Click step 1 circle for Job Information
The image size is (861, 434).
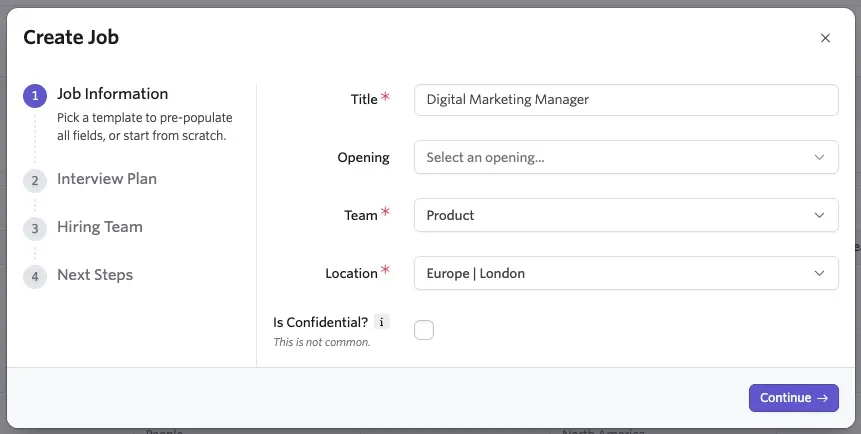pyautogui.click(x=35, y=96)
